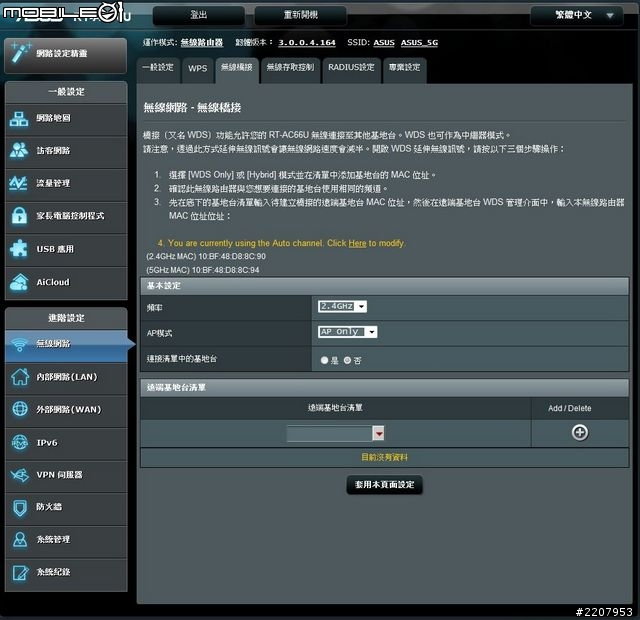Open 流量管理 traffic manager icon
Viewport: 640px width, 620px height.
click(x=19, y=183)
